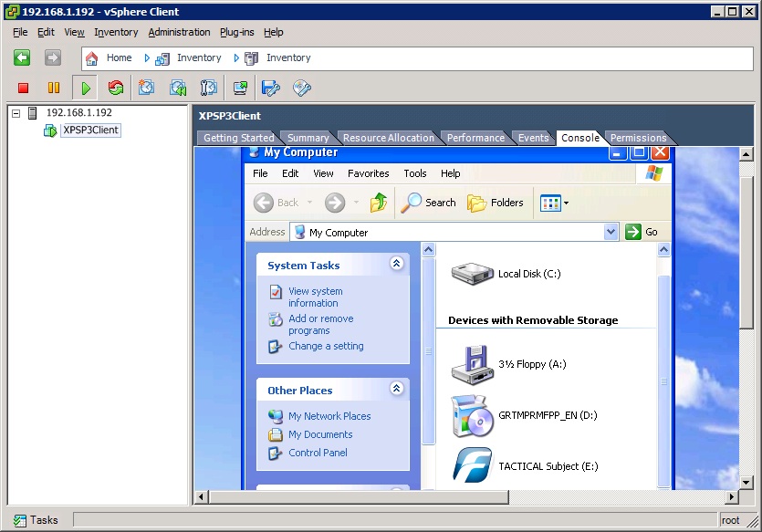This screenshot has height=532, width=762.
Task: Select the Local Disk (C:) drive
Action: point(506,274)
